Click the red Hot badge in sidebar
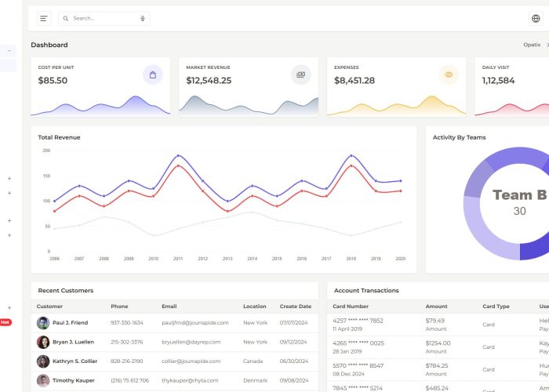 5,322
